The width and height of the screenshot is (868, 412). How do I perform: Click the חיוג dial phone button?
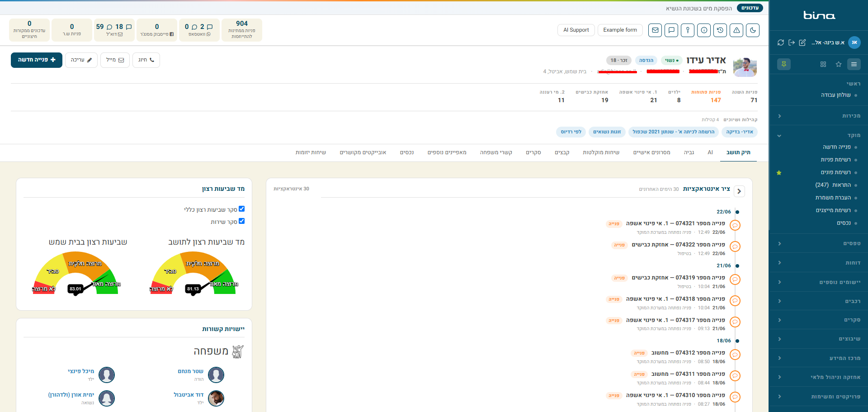click(146, 60)
